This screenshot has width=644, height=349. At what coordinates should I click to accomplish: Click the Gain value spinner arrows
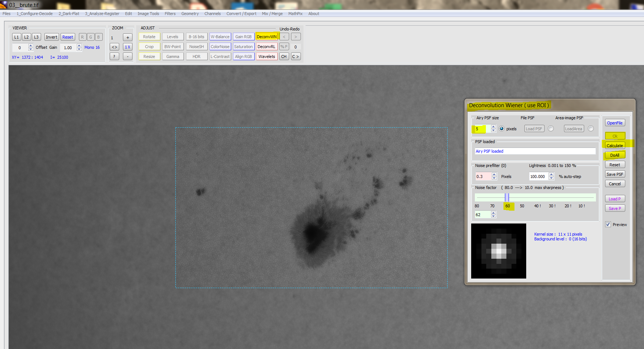tap(79, 47)
